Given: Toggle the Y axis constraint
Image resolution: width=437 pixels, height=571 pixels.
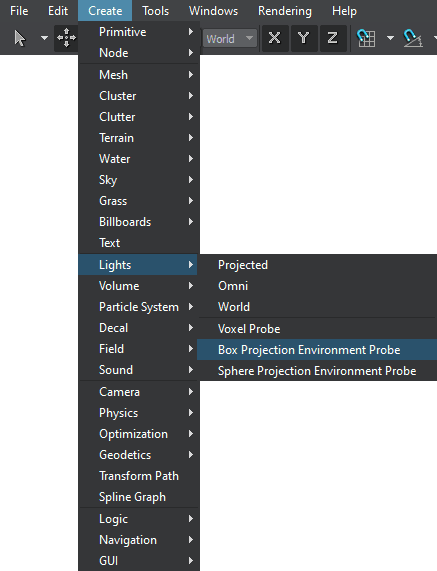Looking at the screenshot, I should 304,38.
